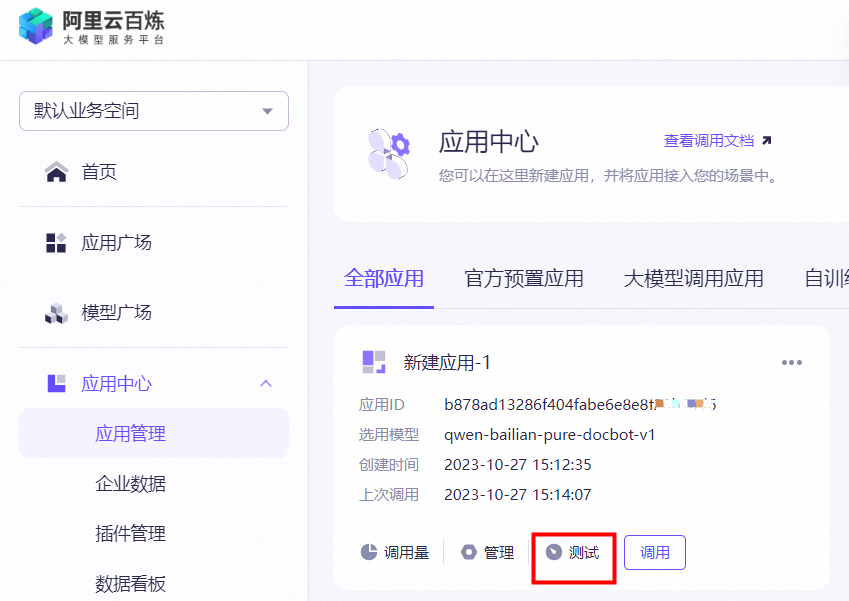Switch to the 官方预置应用 tab
Viewport: 849px width, 601px height.
point(524,279)
